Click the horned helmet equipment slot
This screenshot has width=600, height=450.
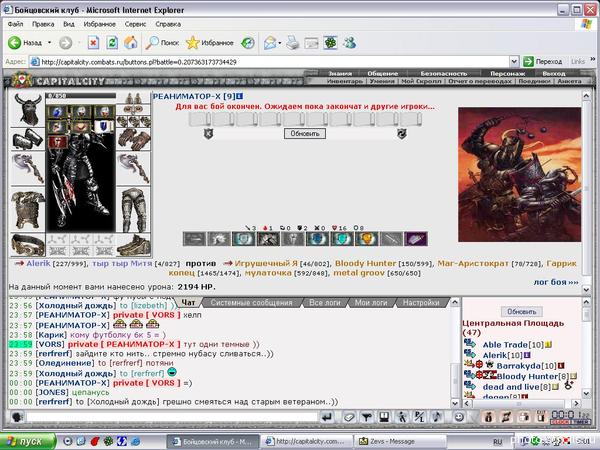coord(28,109)
